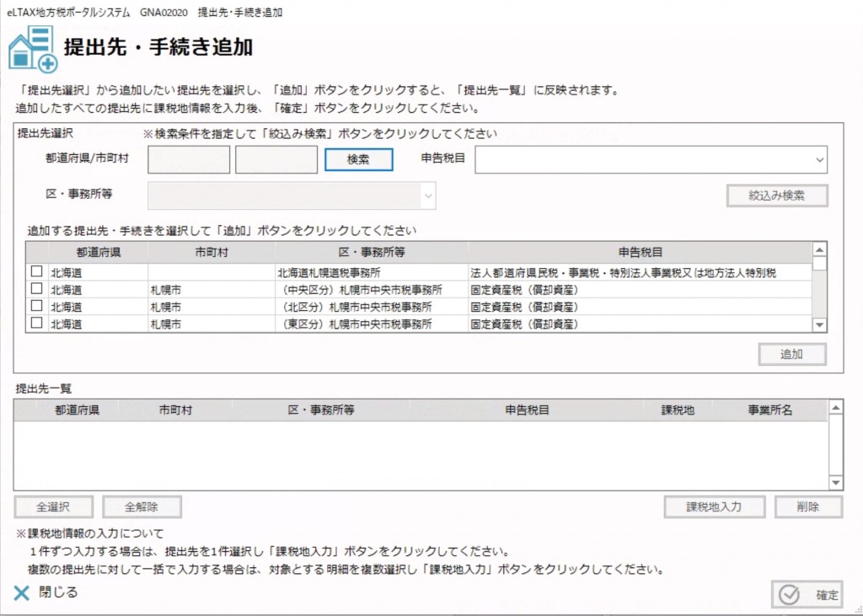
Task: Tick the (中央区) 札幌市中央市税事務所 checkbox
Action: pos(36,289)
